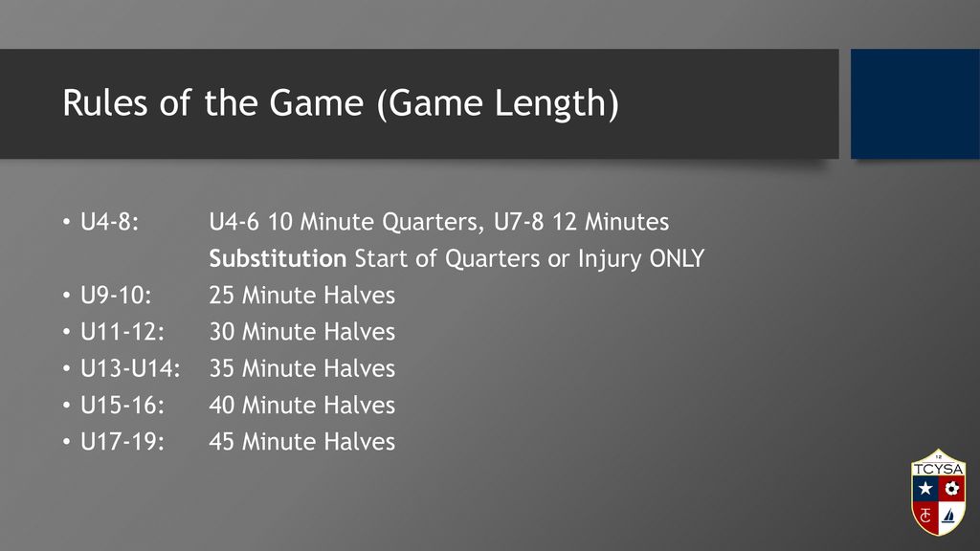Click the "30 Minute Halves" text
The width and height of the screenshot is (980, 551).
click(301, 332)
